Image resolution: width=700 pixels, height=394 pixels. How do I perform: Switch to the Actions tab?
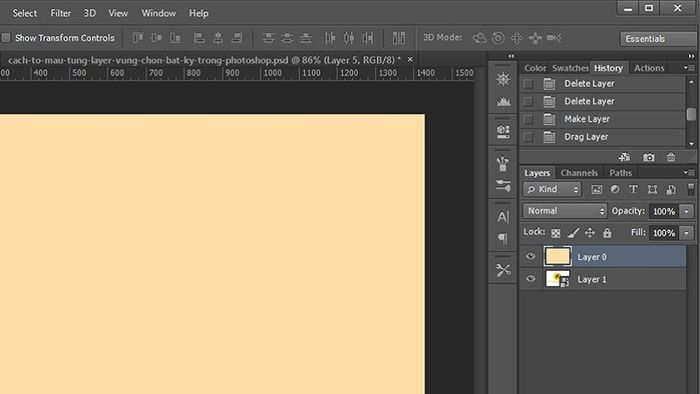pos(649,68)
